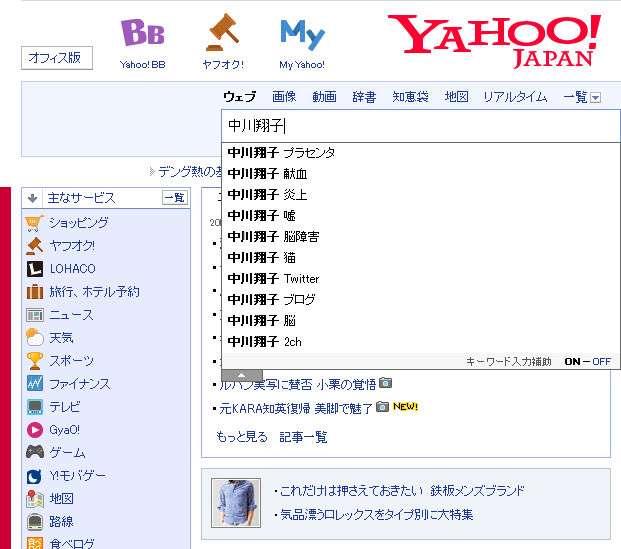Open the LOHACO service link
621x549 pixels.
click(72, 269)
